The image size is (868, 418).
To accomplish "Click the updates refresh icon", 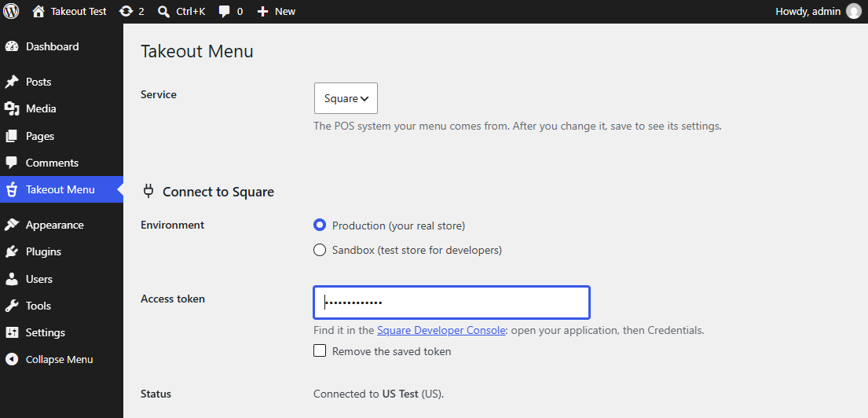I will (126, 11).
